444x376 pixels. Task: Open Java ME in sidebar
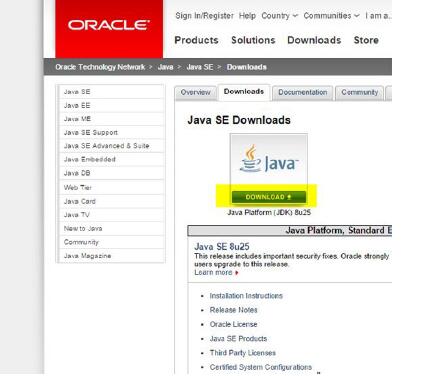point(111,119)
